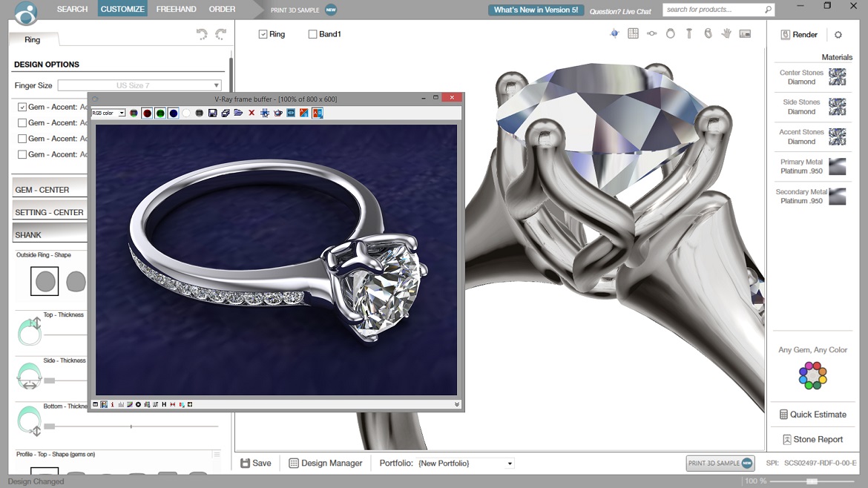Screen dimensions: 868x488
Task: Click the Any Gem Any Color wheel
Action: (812, 375)
